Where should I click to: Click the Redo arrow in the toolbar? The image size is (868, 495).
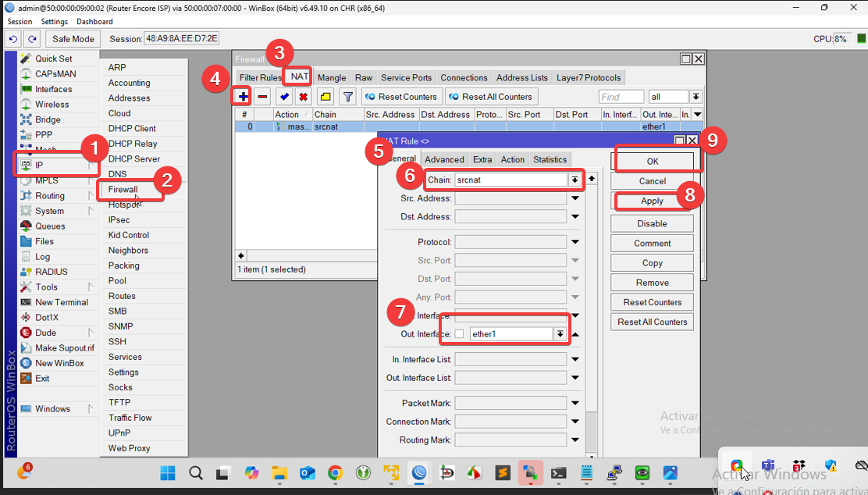point(32,39)
